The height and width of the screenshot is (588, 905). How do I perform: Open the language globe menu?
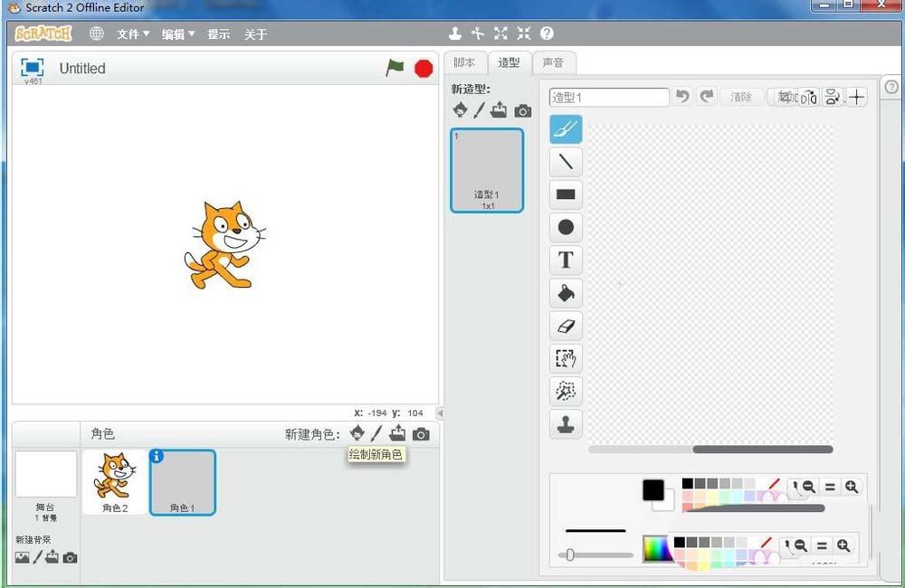click(97, 33)
